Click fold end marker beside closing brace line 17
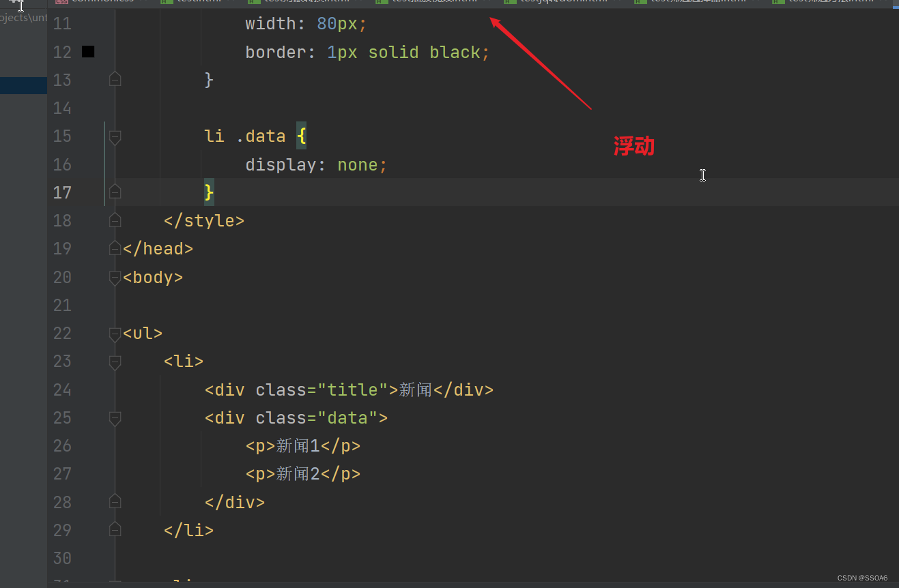Viewport: 899px width, 588px height. click(115, 192)
